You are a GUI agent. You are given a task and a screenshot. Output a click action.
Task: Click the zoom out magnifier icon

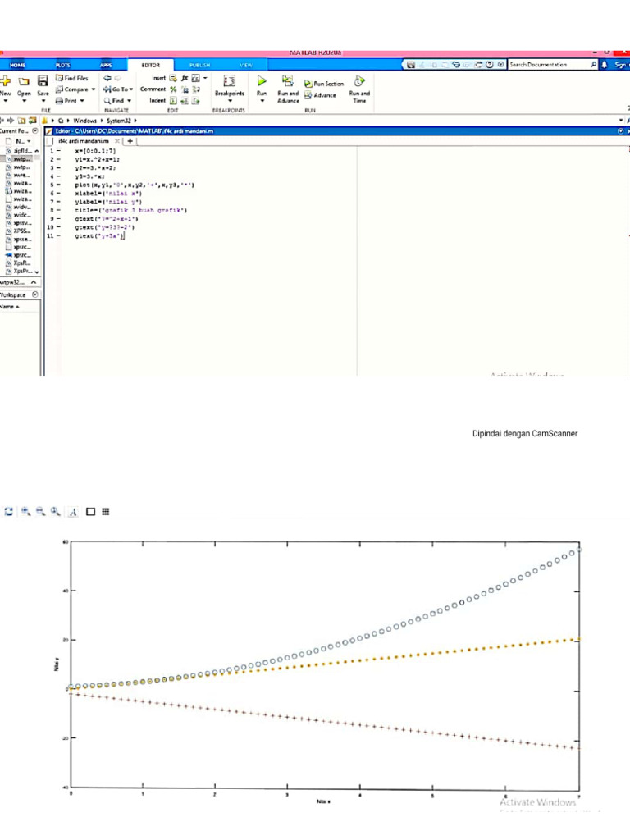click(40, 511)
